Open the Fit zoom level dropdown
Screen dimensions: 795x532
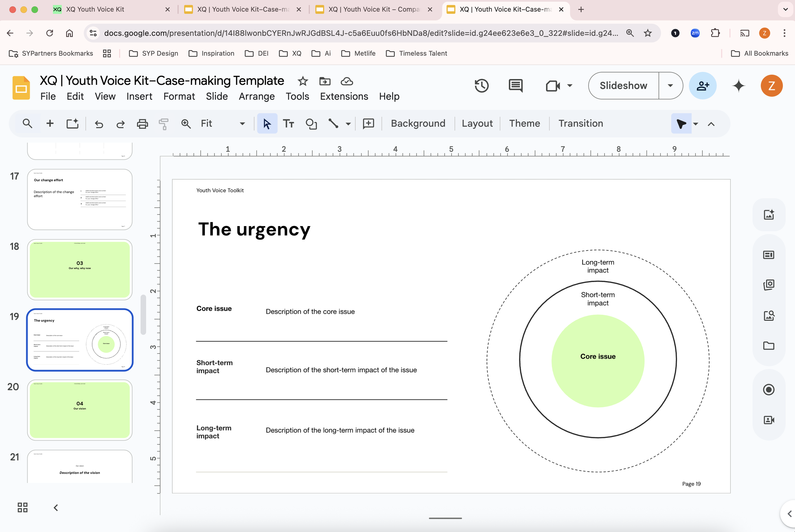222,124
